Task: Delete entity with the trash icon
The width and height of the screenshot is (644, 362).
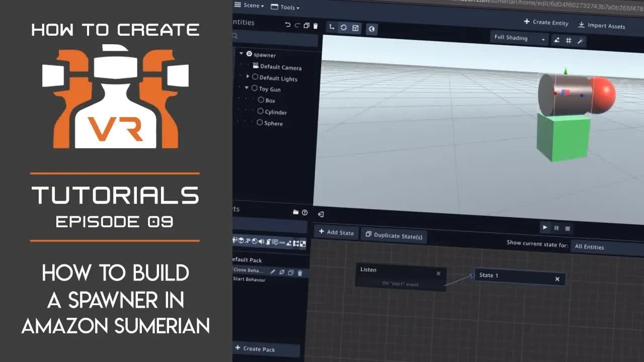Action: pyautogui.click(x=315, y=26)
